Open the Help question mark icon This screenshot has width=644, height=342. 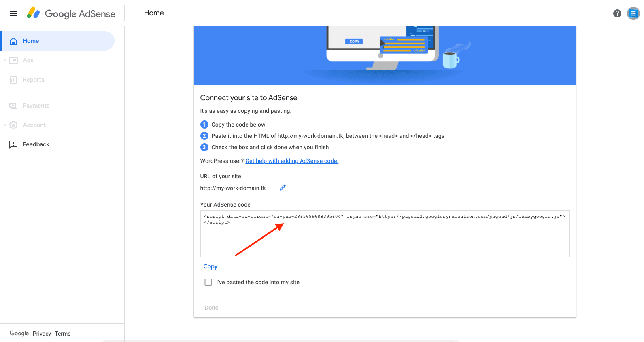617,13
